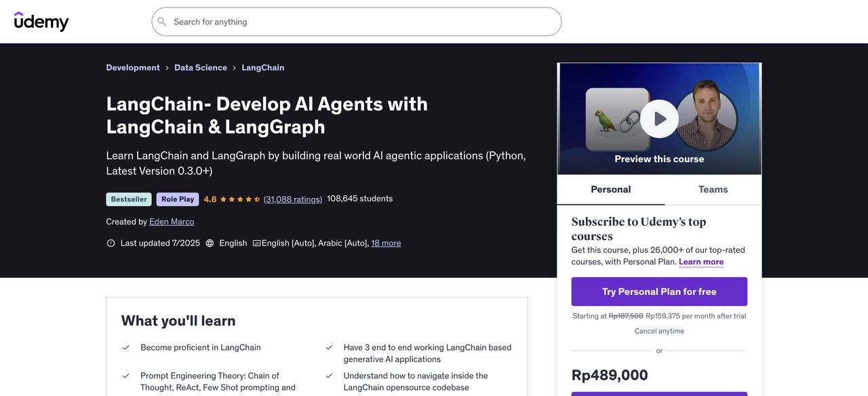868x396 pixels.
Task: Open the Learn more link
Action: 701,262
